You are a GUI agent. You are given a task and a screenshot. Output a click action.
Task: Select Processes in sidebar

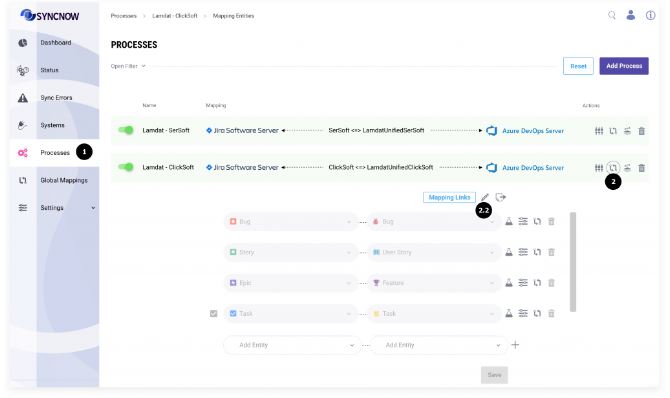[x=55, y=153]
